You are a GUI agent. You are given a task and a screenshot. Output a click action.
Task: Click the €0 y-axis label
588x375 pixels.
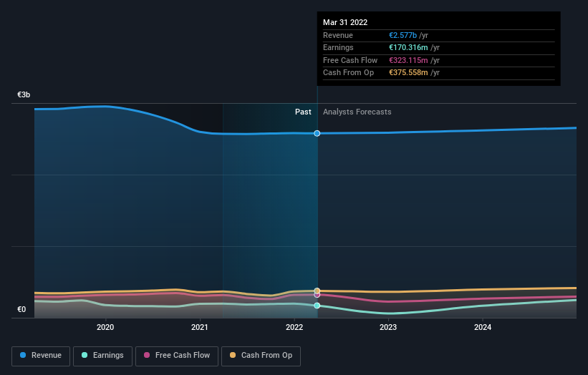coord(21,309)
